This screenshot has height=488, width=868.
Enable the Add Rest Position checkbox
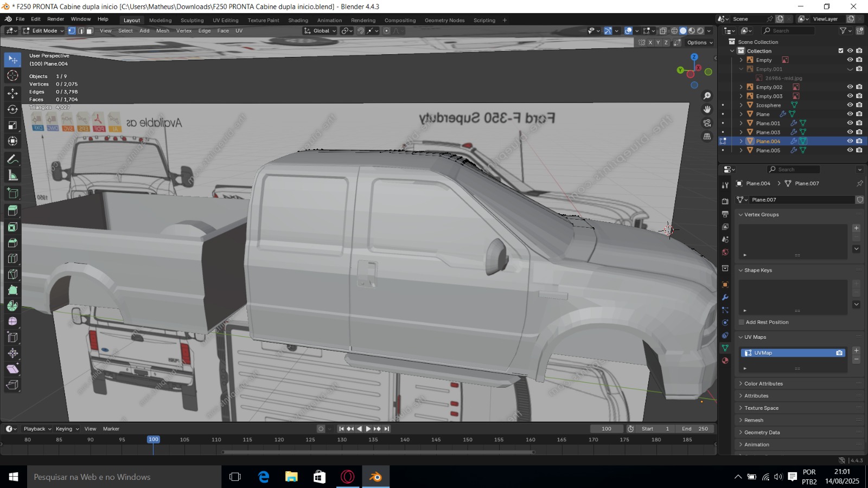point(741,322)
